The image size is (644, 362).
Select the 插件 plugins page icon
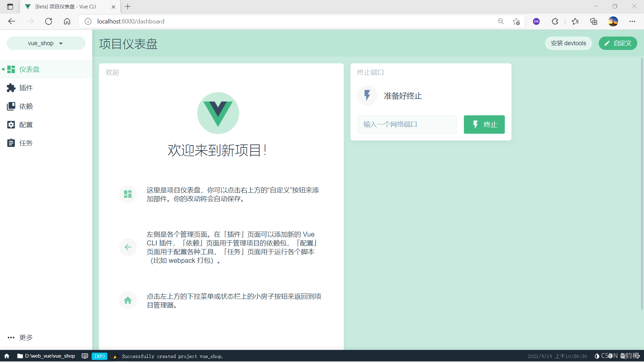pyautogui.click(x=11, y=88)
